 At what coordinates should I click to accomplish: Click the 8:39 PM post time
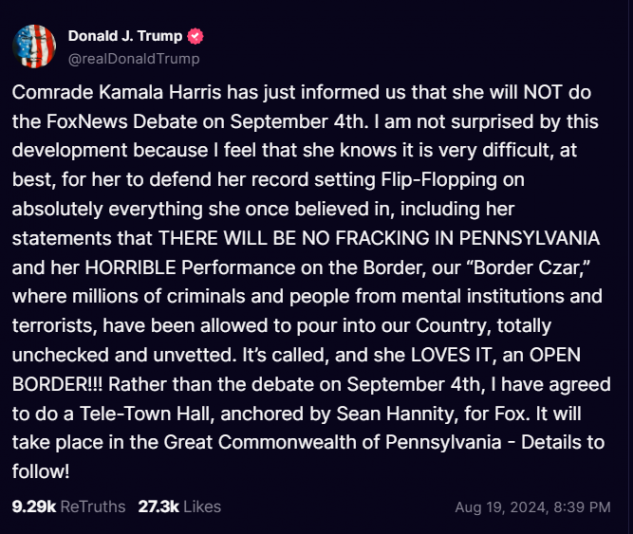(582, 507)
